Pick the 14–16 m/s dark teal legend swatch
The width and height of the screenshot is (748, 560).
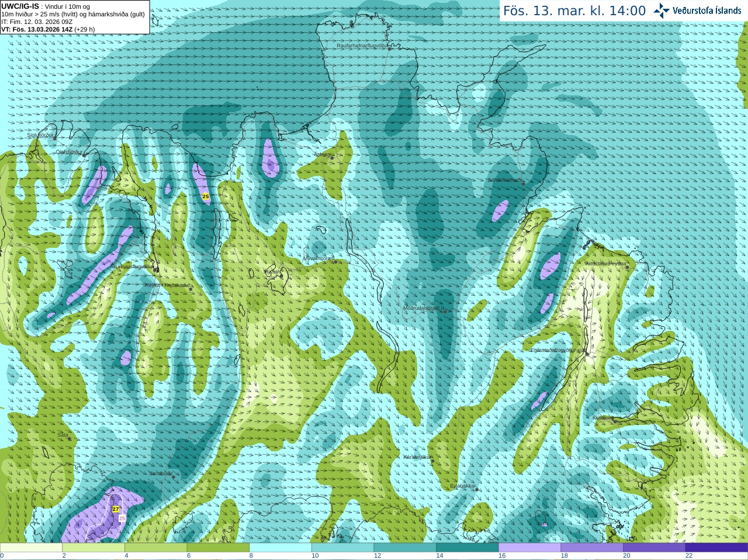tap(467, 548)
